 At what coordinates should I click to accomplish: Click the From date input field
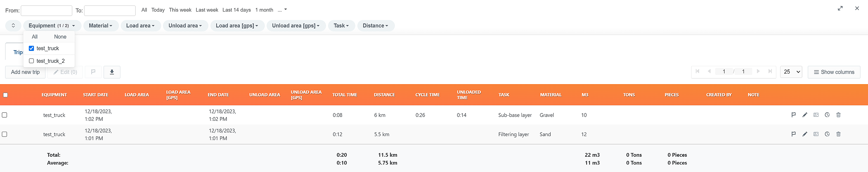(46, 11)
